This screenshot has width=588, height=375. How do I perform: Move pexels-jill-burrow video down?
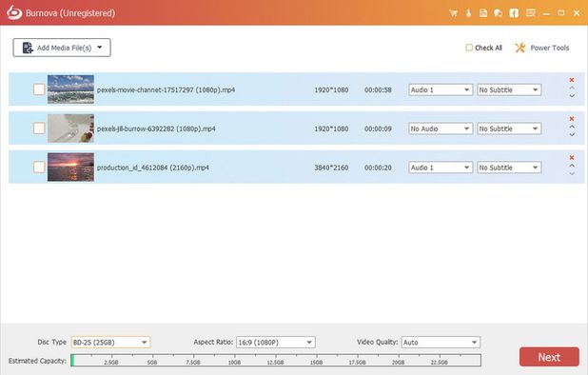[x=572, y=134]
